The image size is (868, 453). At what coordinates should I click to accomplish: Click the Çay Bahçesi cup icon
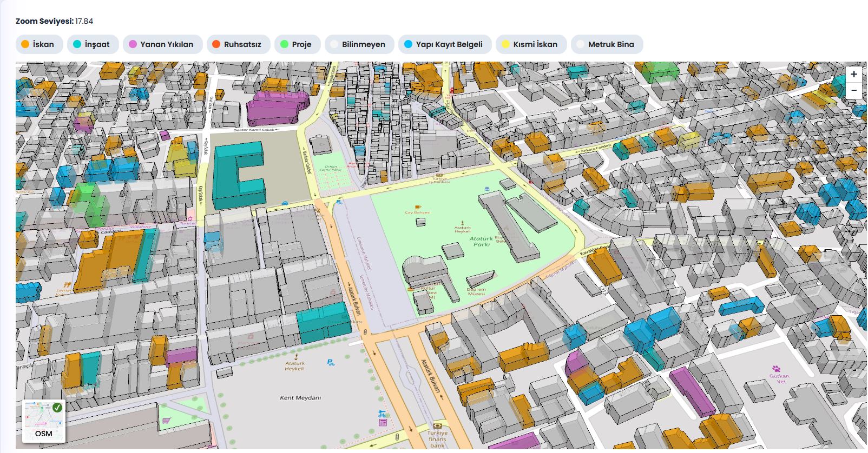tap(417, 207)
